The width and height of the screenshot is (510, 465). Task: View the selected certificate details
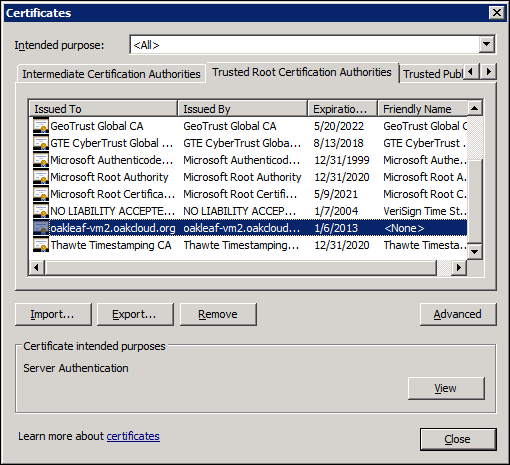[446, 388]
